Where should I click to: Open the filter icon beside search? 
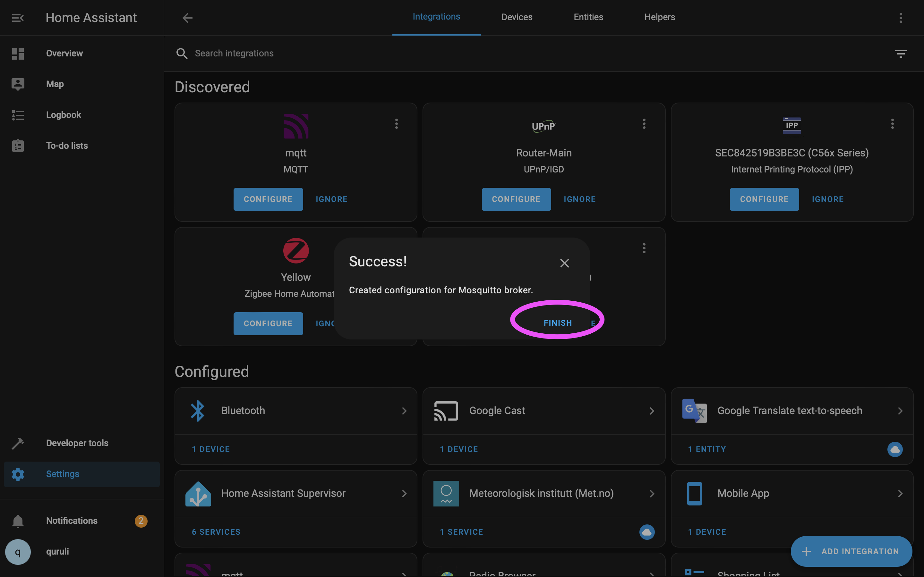click(900, 54)
